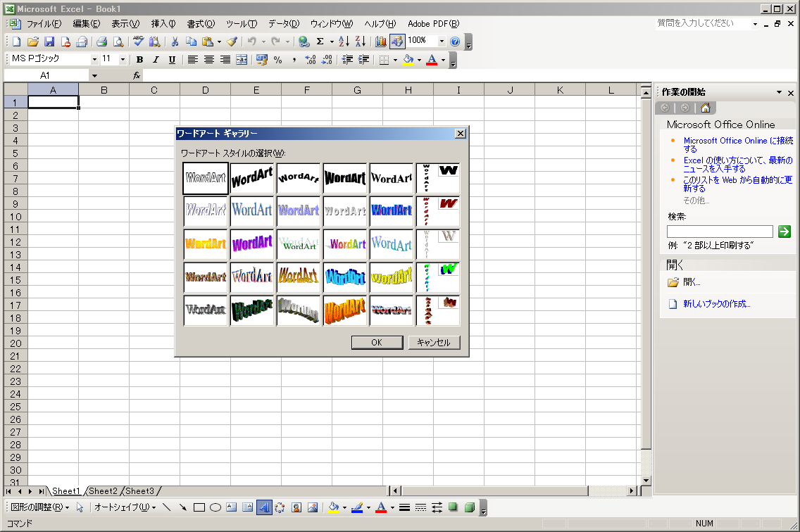Click the Insert WordArt icon in drawing toolbar

pos(264,507)
